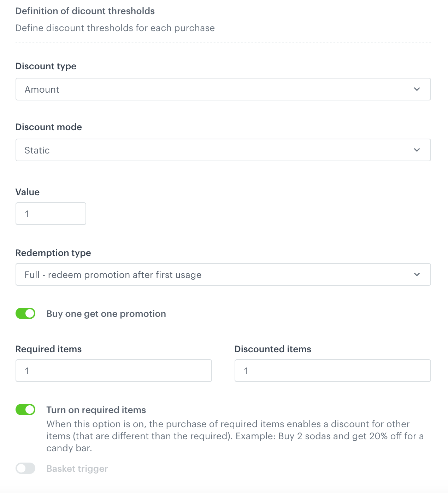The height and width of the screenshot is (493, 448).
Task: Click the Basket trigger label text
Action: coord(77,468)
